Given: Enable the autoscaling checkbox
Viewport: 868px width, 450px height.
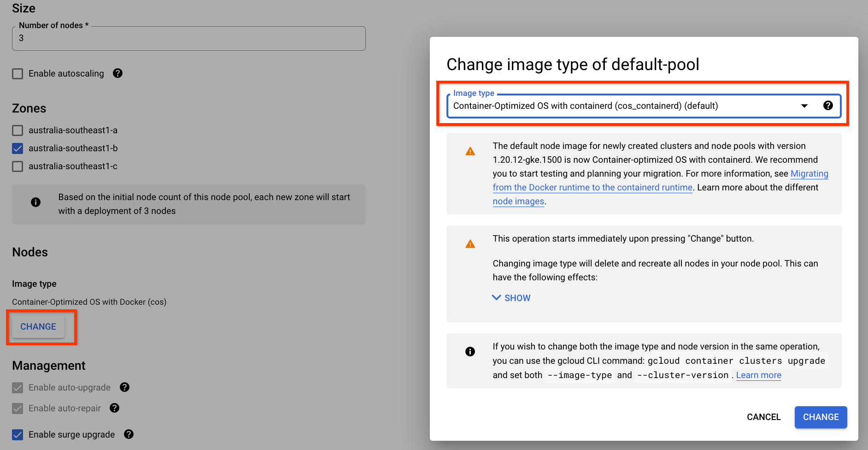Looking at the screenshot, I should pyautogui.click(x=18, y=74).
